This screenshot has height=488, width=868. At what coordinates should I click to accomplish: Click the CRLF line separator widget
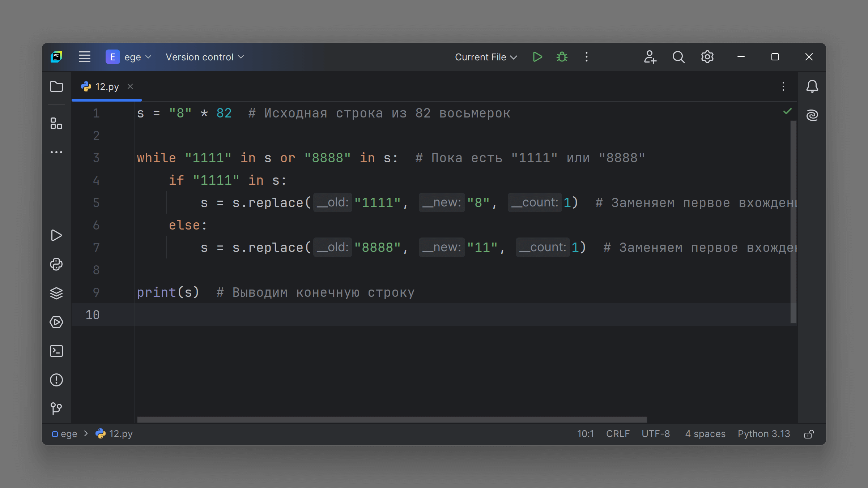point(618,434)
